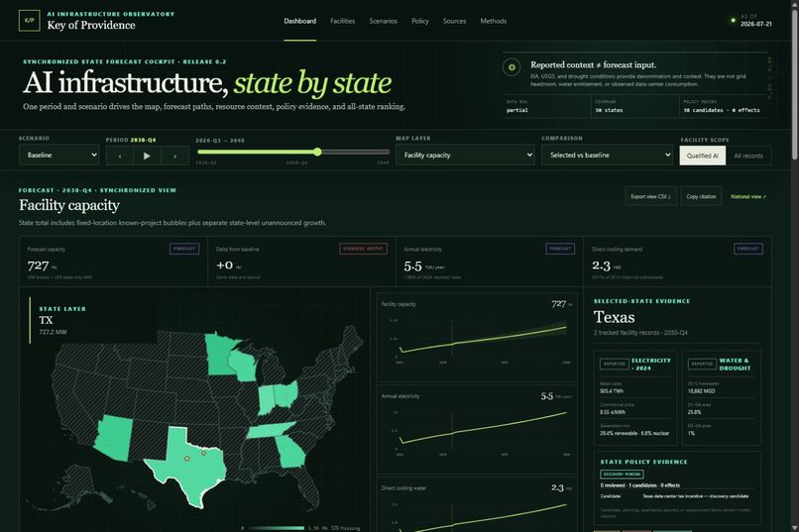Click the Facility capacity trend chart
The height and width of the screenshot is (532, 799).
click(x=477, y=337)
